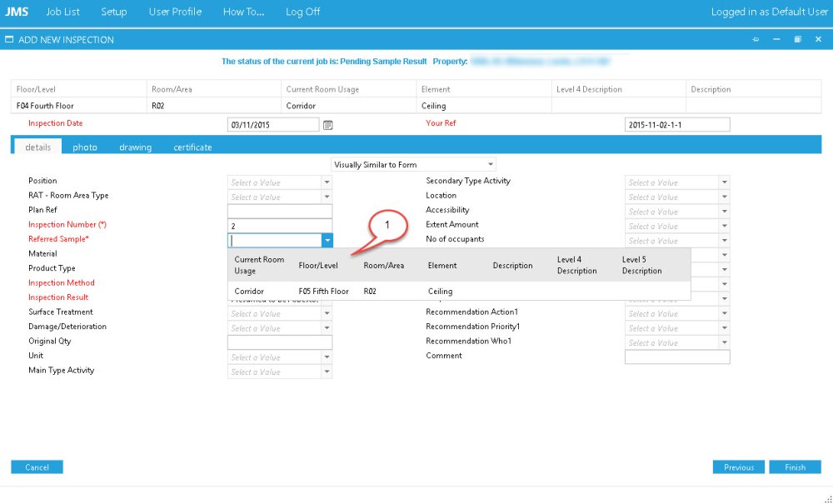Click the Your Ref input field
This screenshot has width=833, height=504.
point(676,125)
